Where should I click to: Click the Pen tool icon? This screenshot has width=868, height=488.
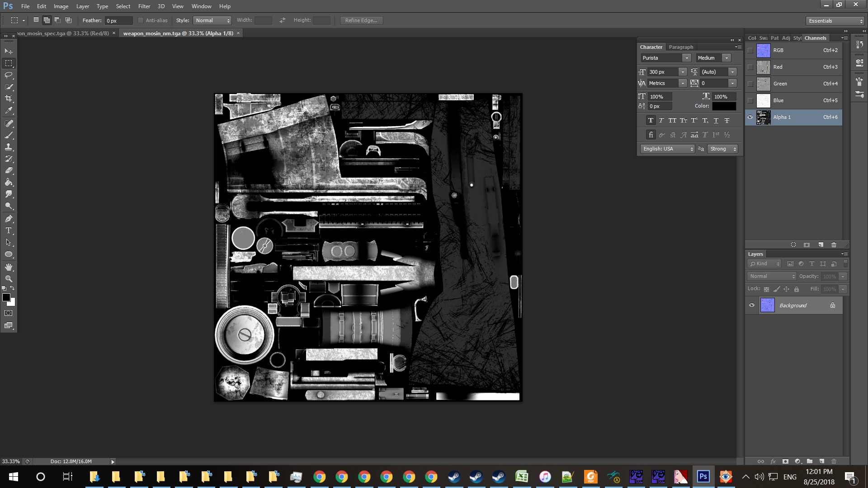click(x=9, y=219)
